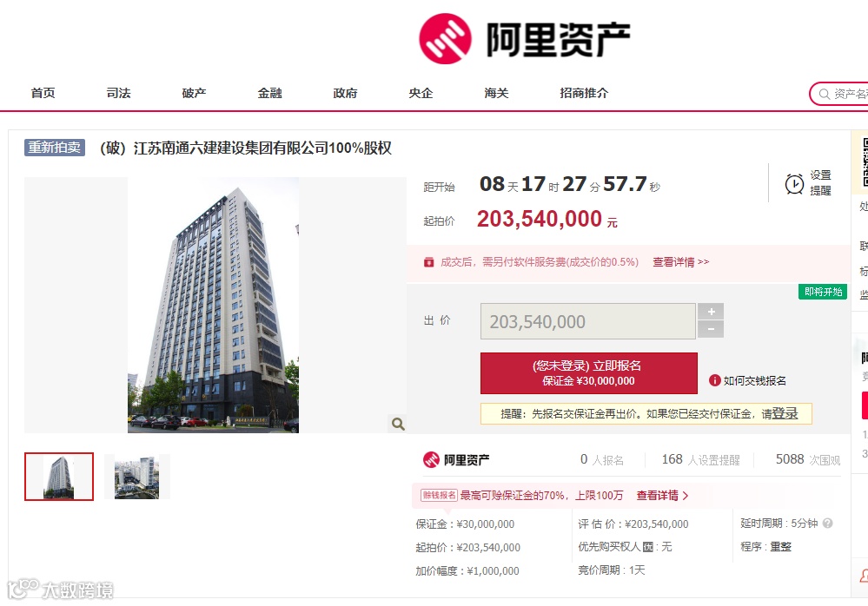
Task: Click the gray help icon beside 延时周期
Action: 827,523
